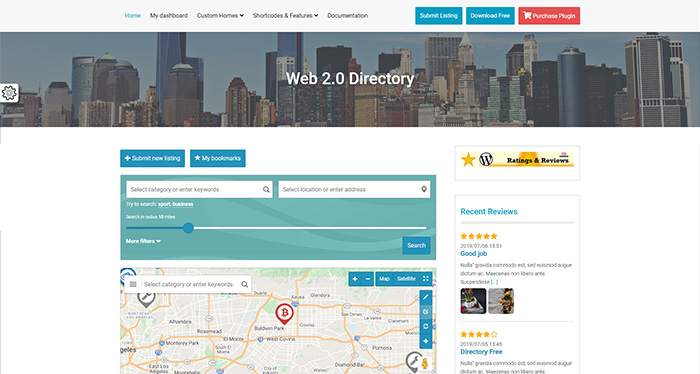Viewport: 700px width, 374px height.
Task: Open the settings gear panel
Action: (9, 93)
